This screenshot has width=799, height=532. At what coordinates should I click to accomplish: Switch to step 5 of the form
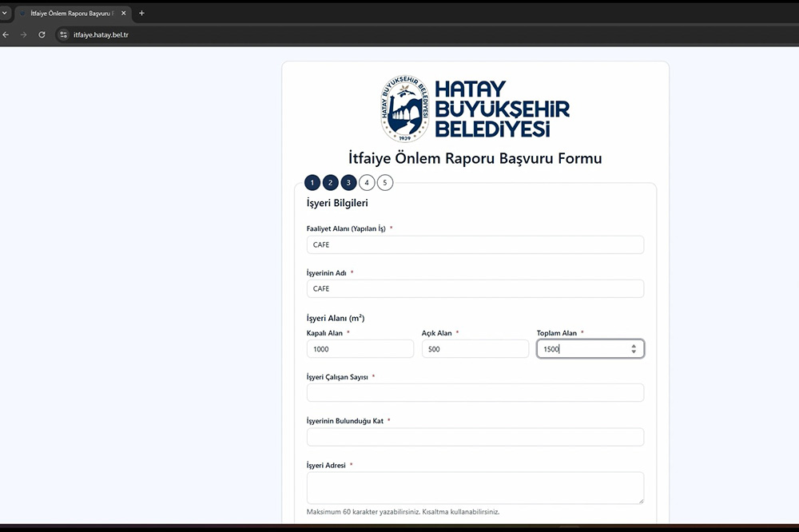385,183
